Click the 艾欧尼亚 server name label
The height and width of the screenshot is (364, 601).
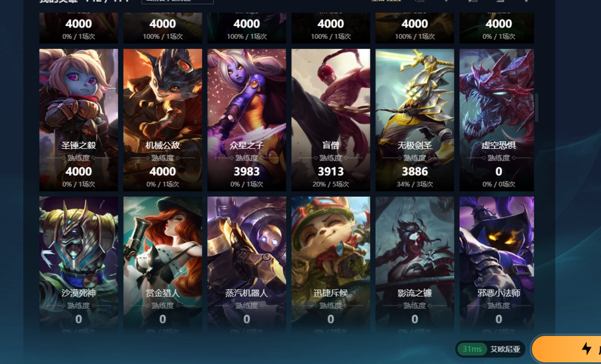[x=505, y=349]
